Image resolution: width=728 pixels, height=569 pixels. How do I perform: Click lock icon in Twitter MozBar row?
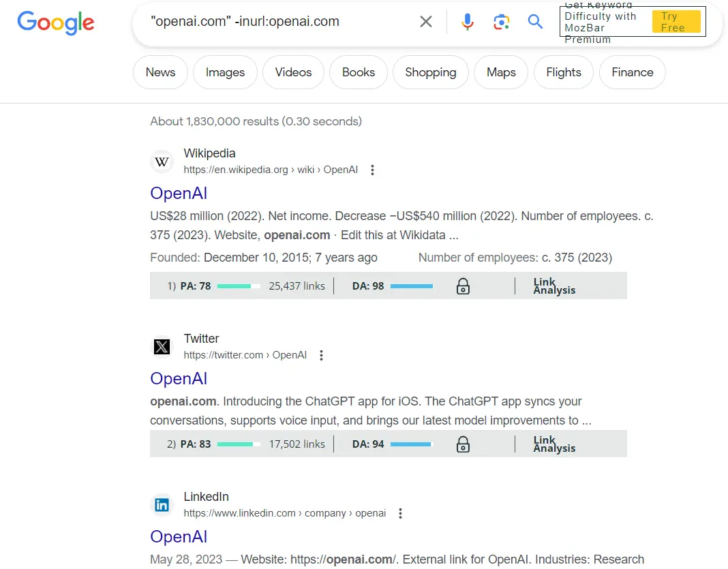pos(463,444)
